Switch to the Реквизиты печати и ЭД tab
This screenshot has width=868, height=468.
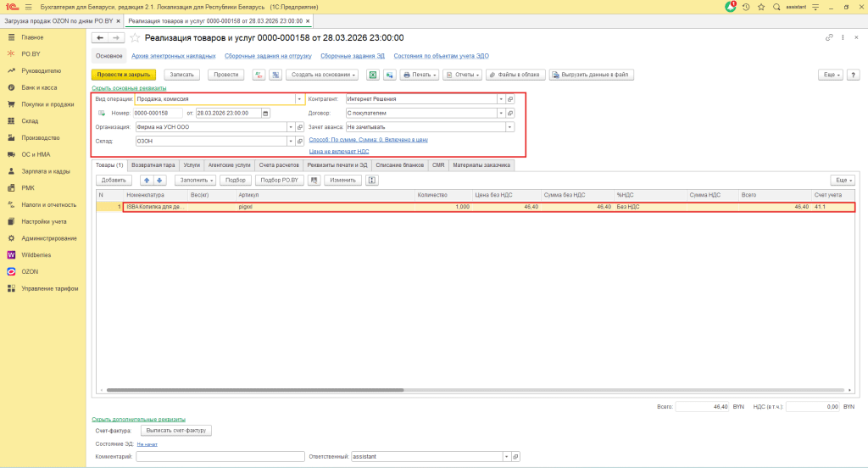click(337, 165)
